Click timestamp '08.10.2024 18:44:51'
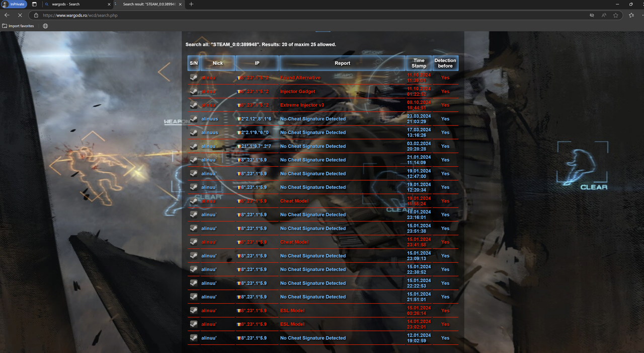 click(419, 105)
